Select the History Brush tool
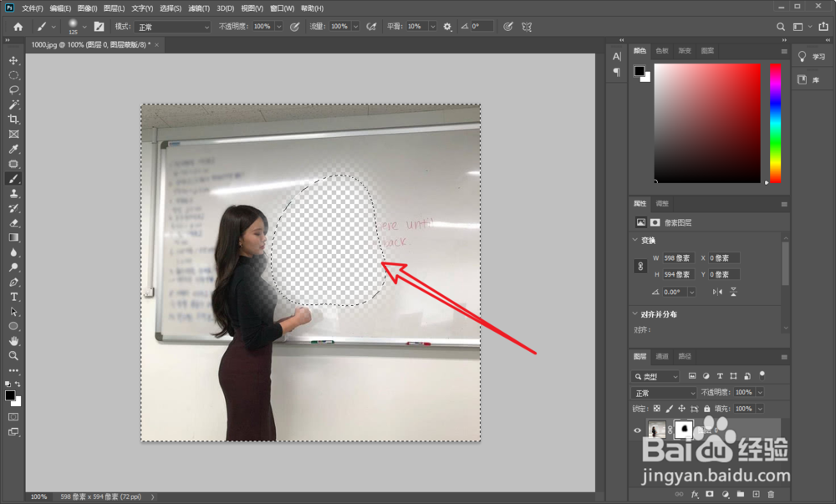 tap(14, 208)
